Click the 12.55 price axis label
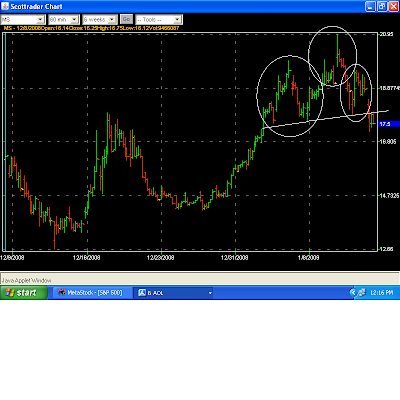 (x=386, y=249)
